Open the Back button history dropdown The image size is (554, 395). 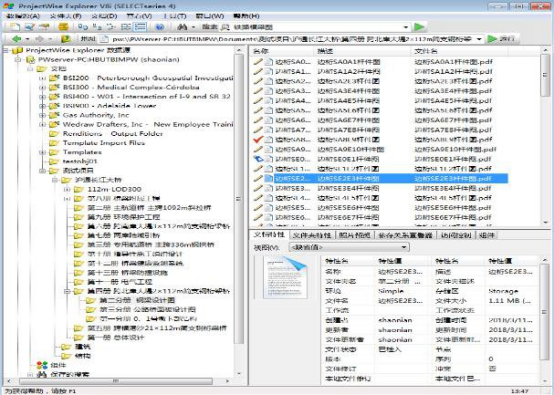click(27, 39)
